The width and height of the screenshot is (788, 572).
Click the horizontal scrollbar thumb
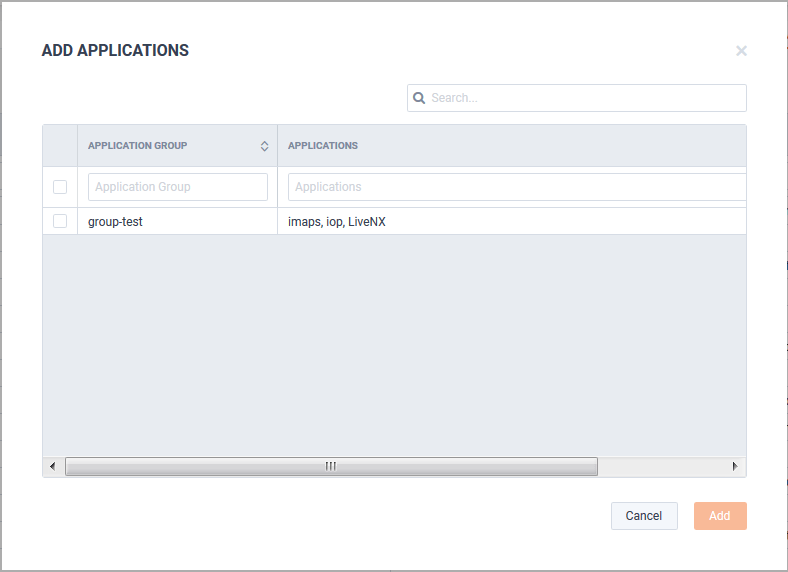pyautogui.click(x=331, y=466)
